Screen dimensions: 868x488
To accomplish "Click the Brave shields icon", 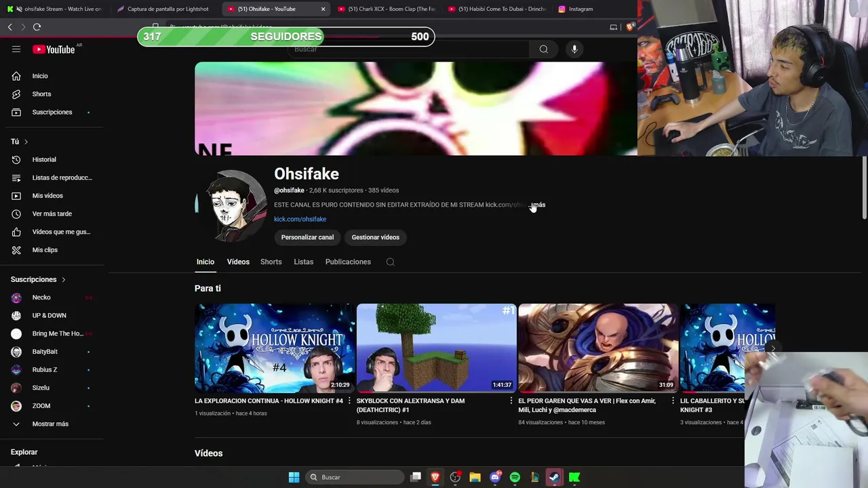I will click(x=629, y=26).
